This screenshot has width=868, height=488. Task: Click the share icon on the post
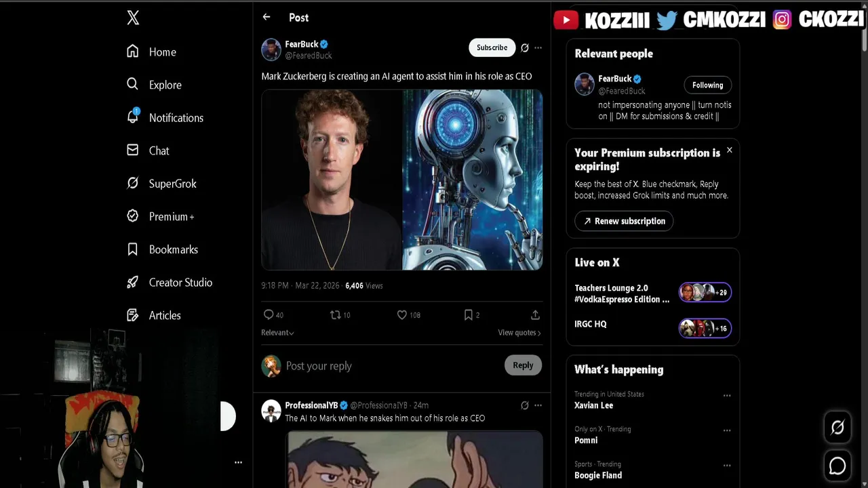[535, 314]
